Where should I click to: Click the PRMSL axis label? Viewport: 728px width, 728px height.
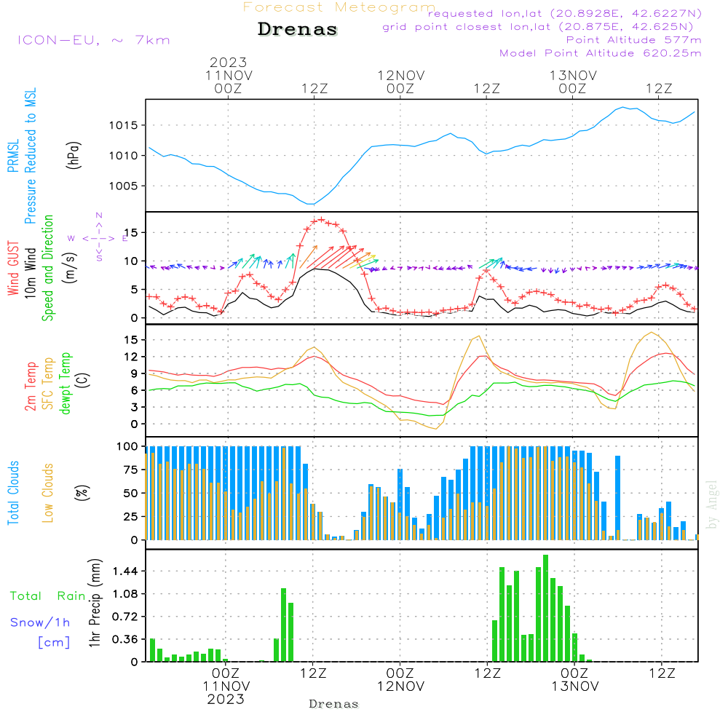click(x=12, y=158)
